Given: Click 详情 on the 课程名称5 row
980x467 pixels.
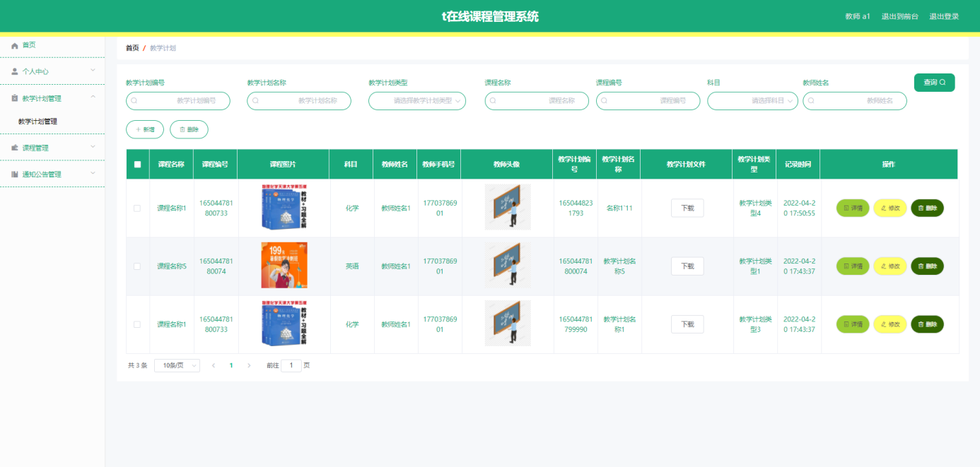Looking at the screenshot, I should [x=853, y=266].
